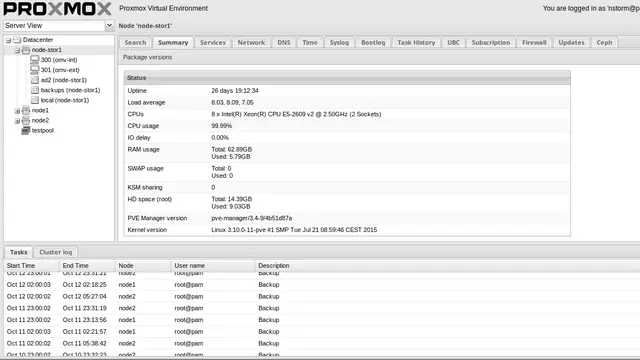Select the Datacenter tree label
Viewport: 640px width, 360px height.
coord(38,40)
